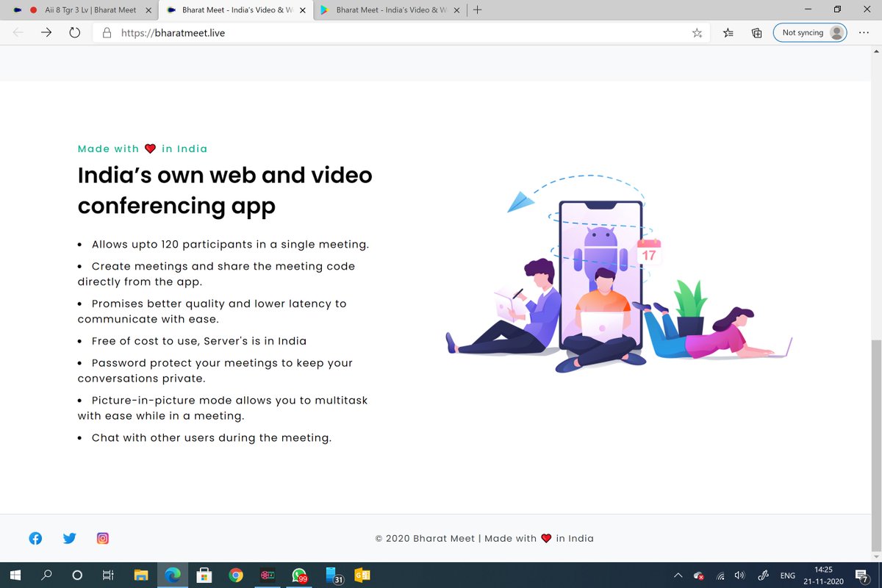Open the pen workspace tray icon
The width and height of the screenshot is (882, 588).
click(x=763, y=576)
